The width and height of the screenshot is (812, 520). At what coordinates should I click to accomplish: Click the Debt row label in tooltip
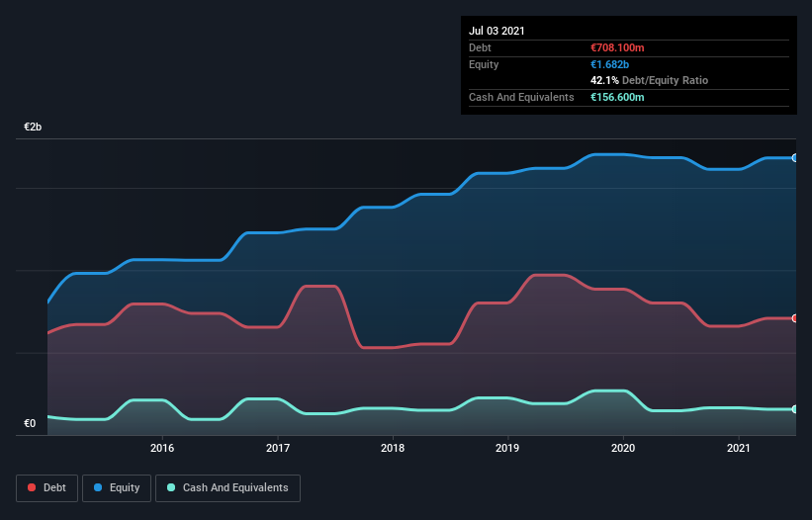pos(480,47)
